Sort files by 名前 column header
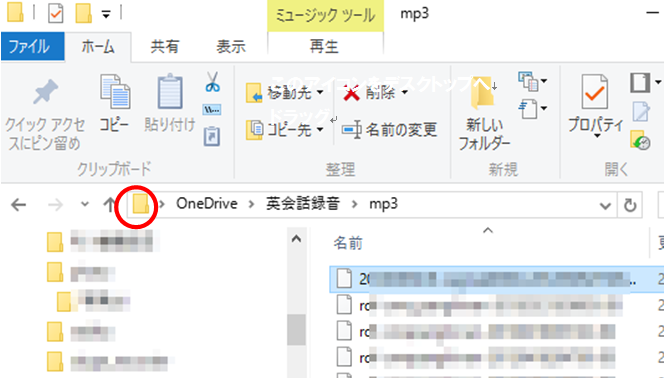The image size is (664, 378). [348, 243]
